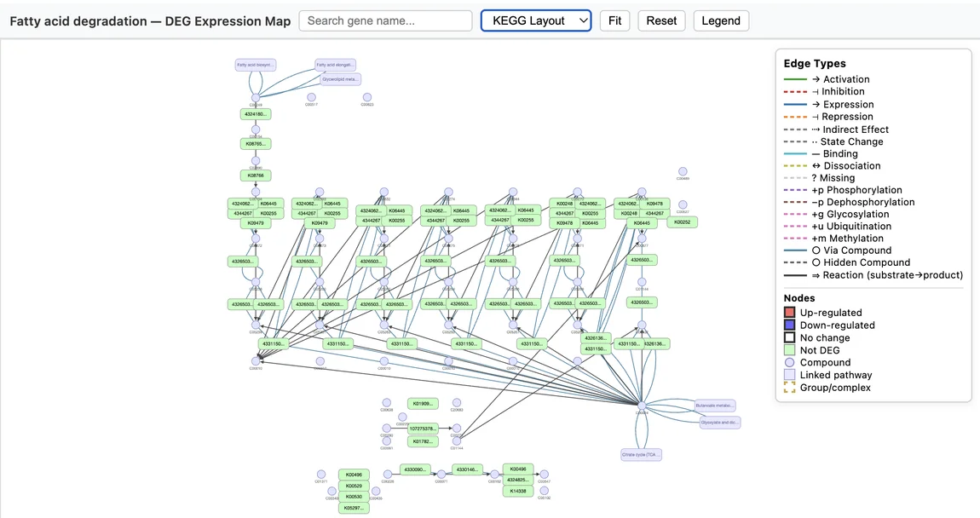Viewport: 980px width, 518px height.
Task: Open the KEGG Layout dropdown
Action: [x=536, y=20]
